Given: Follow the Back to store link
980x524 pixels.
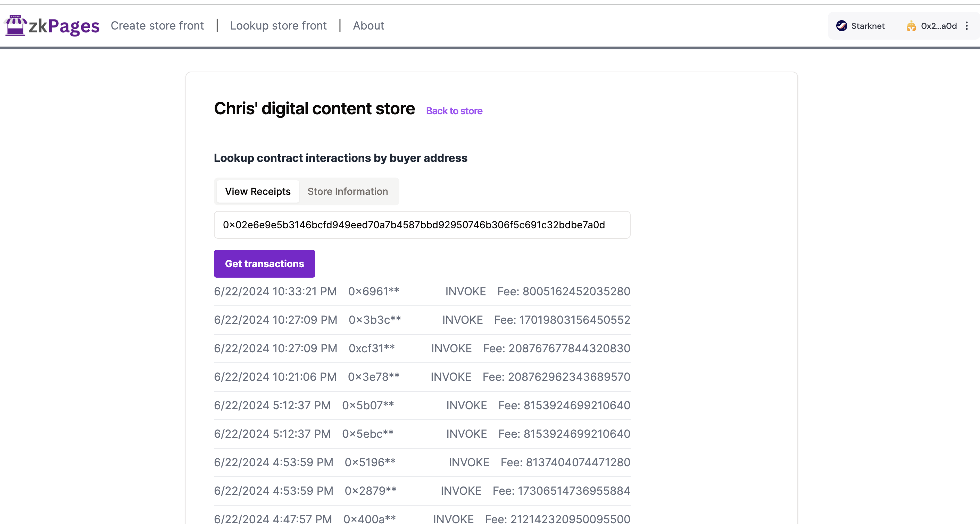Looking at the screenshot, I should pos(454,111).
